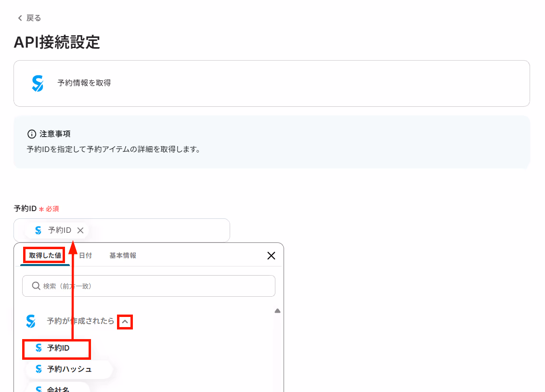Focus the 予約ID required input field

[122, 230]
